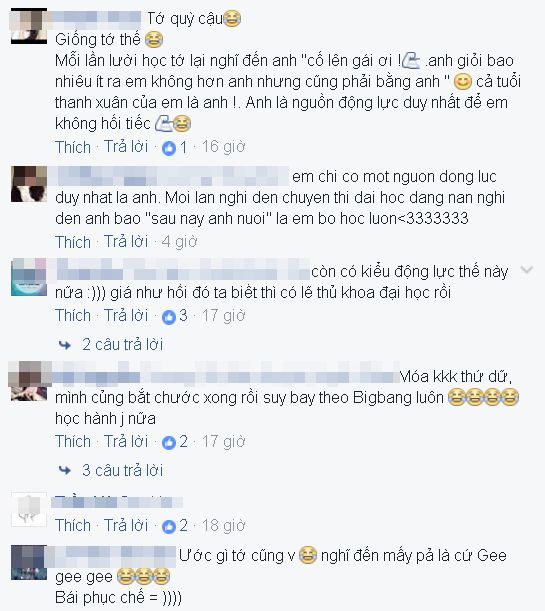545x611 pixels.
Task: Click like icon on 18 giờ comment
Action: point(169,526)
